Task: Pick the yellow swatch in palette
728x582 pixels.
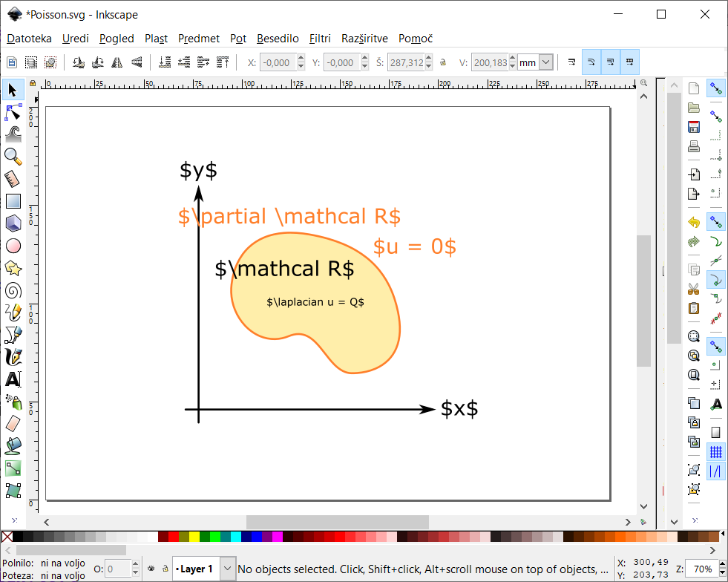Action: coord(194,537)
